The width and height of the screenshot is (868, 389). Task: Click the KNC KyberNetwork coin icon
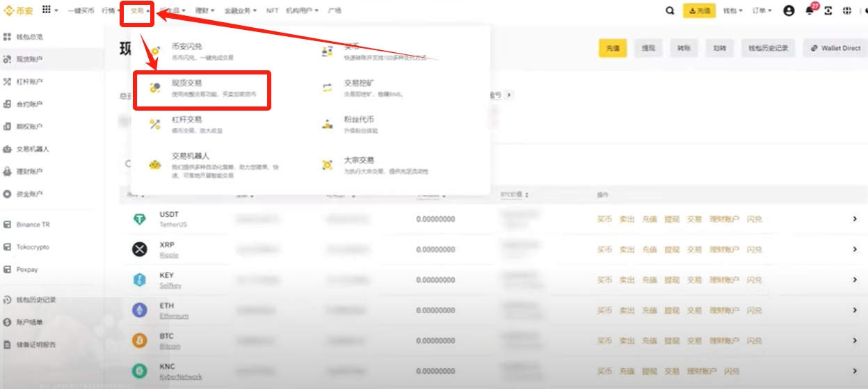140,371
